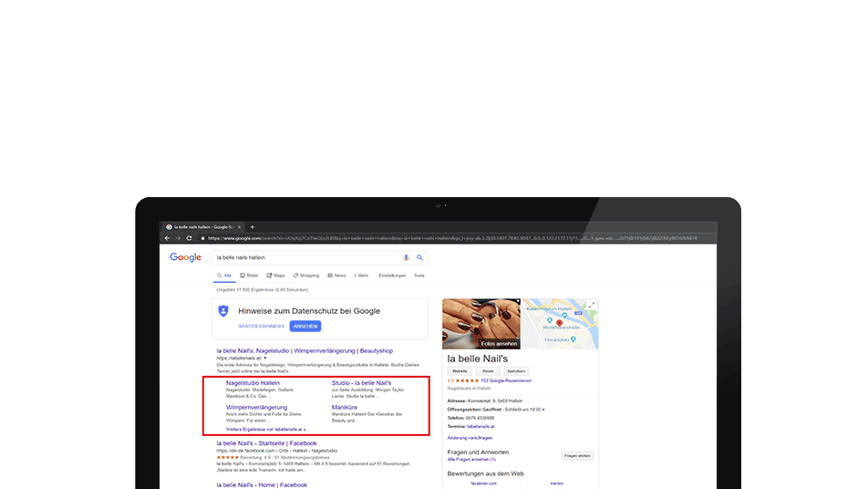
Task: Switch to the Maps tab
Action: click(x=275, y=276)
